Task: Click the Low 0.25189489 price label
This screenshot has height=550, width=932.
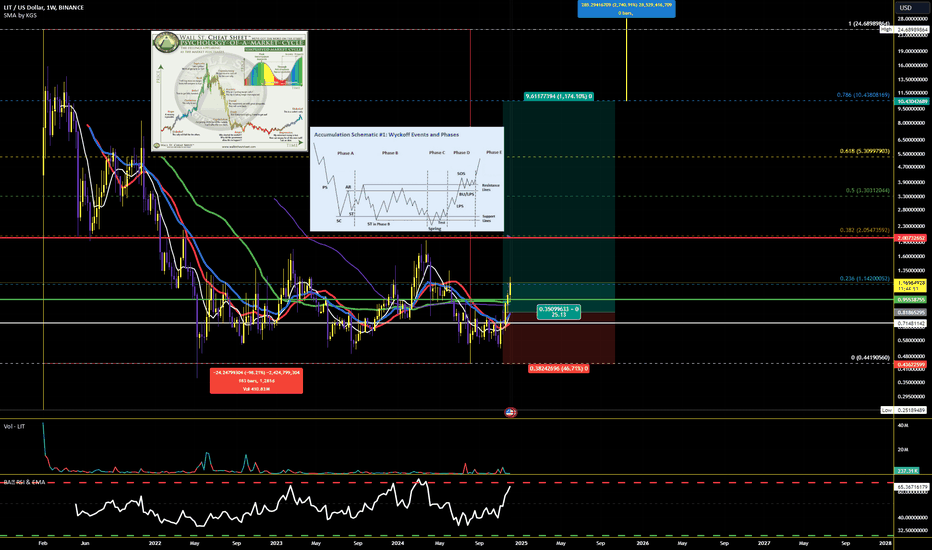Action: (903, 410)
